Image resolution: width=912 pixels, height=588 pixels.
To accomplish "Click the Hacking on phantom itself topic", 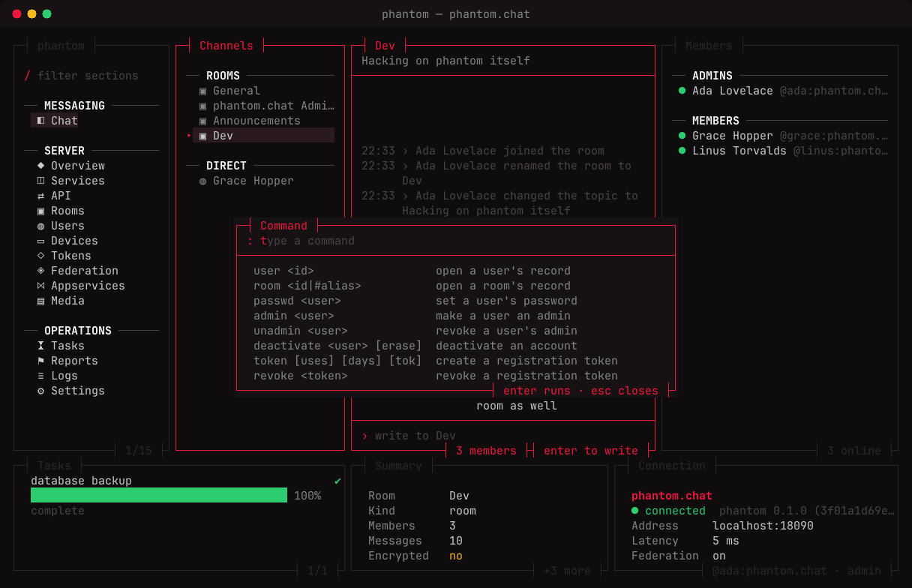I will click(x=445, y=61).
